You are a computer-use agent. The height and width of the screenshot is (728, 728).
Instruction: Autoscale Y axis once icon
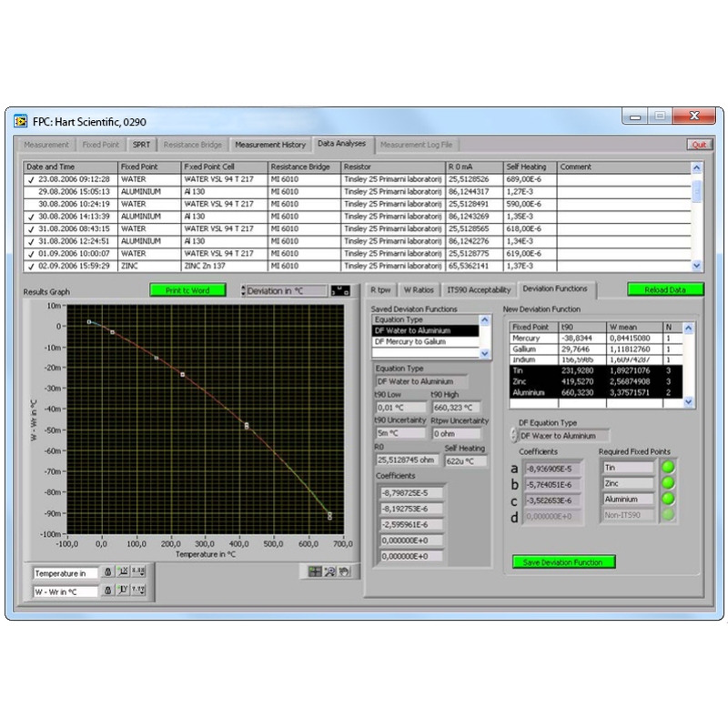pos(123,590)
